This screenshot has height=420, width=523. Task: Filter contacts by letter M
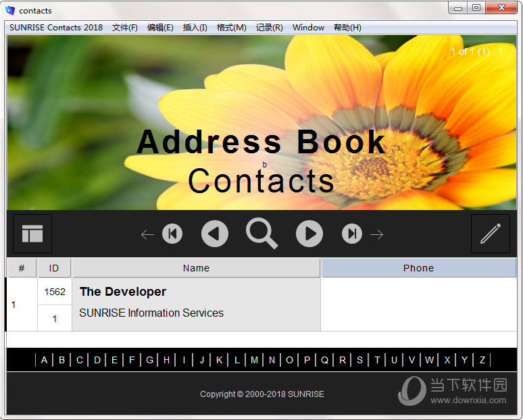(254, 360)
